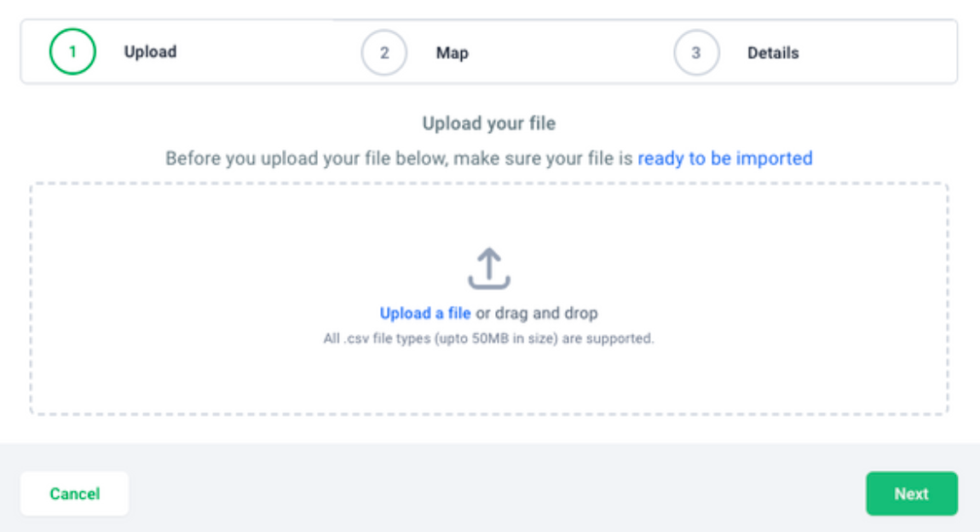
Task: Open the 'ready to be imported' link
Action: click(x=725, y=159)
